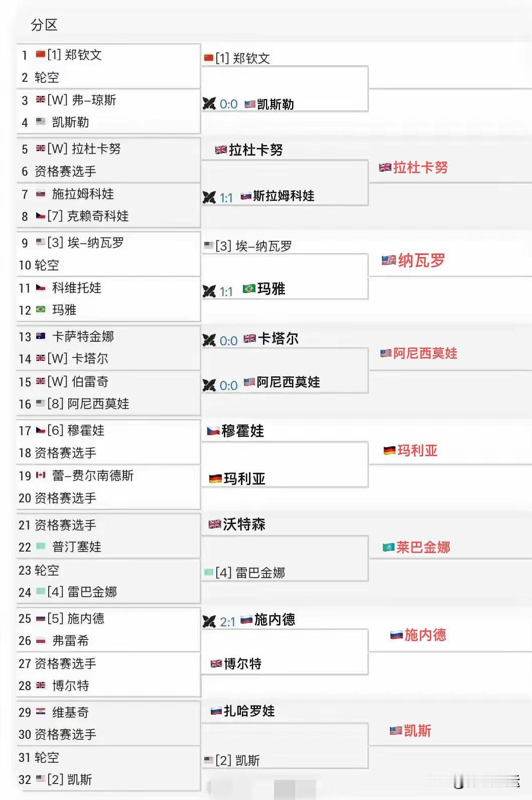Open second-round player 沃特森
Viewport: 532px width, 800px height.
point(244,524)
